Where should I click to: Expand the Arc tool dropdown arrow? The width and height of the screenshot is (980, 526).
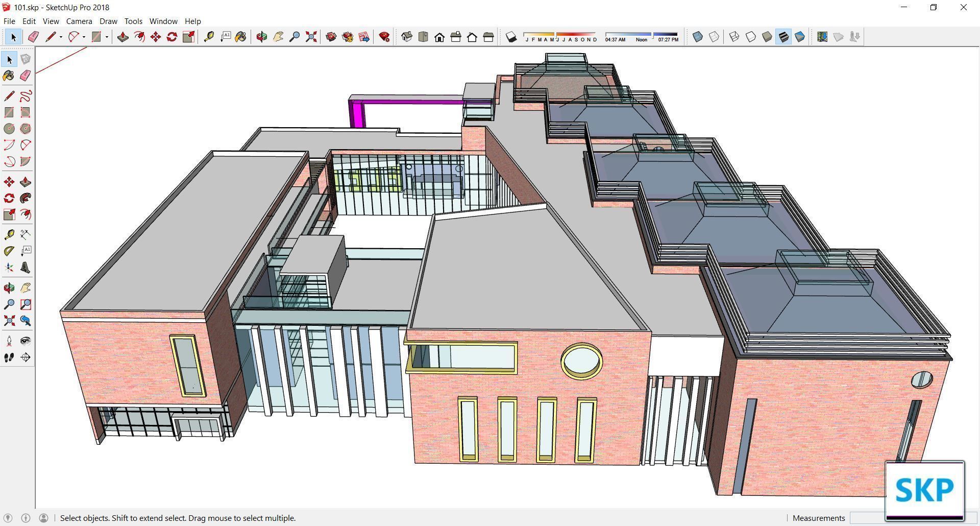click(x=84, y=37)
